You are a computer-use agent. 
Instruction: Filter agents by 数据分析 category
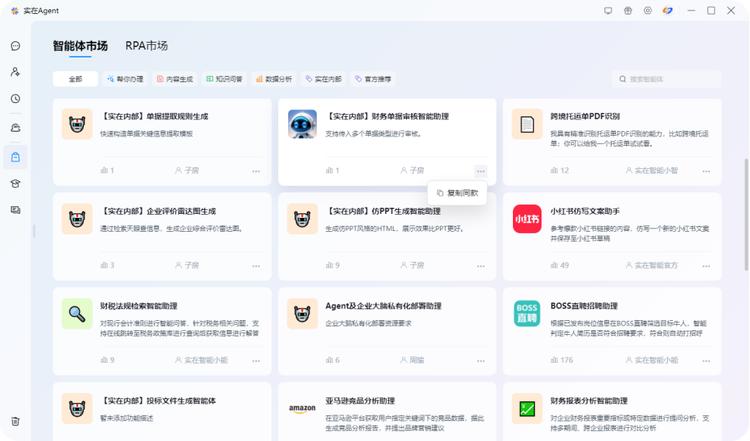pyautogui.click(x=273, y=78)
